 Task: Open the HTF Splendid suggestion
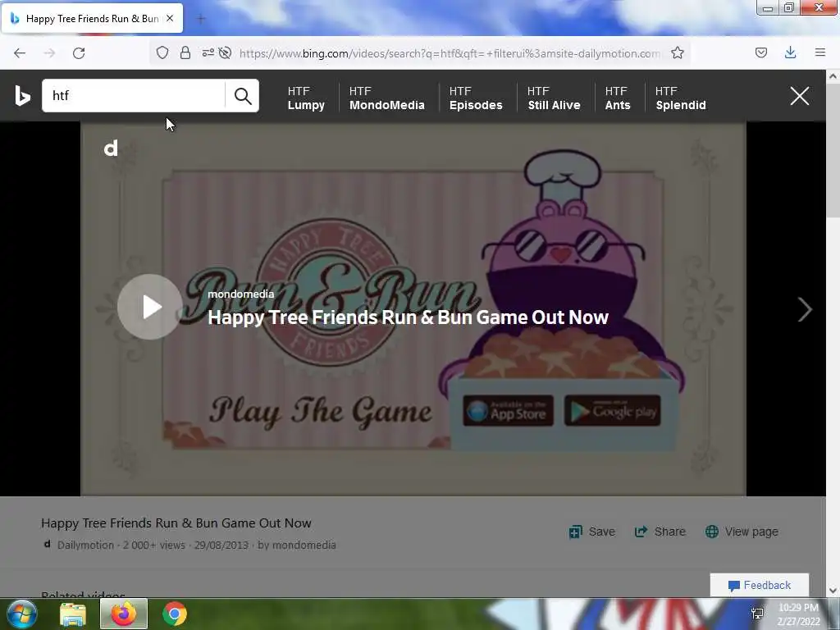click(680, 98)
